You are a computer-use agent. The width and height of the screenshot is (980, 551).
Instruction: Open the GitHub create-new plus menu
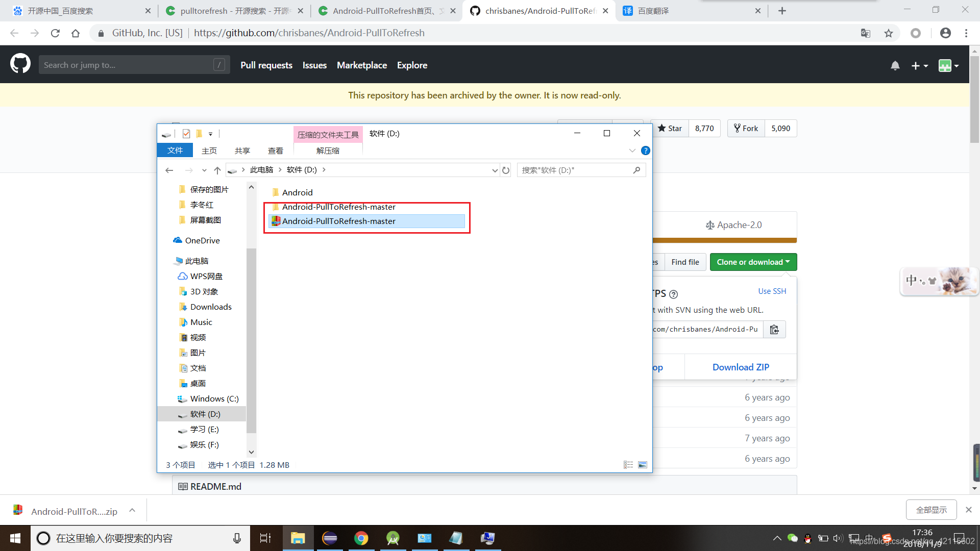click(x=919, y=65)
